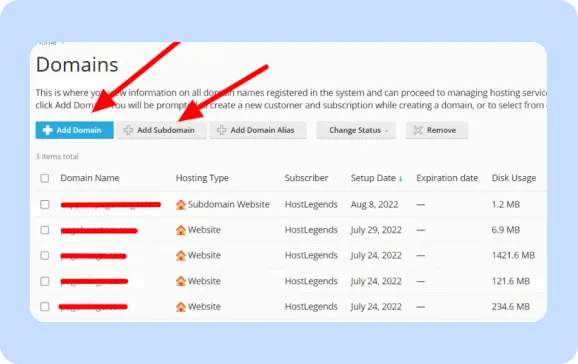Click the Remove button
This screenshot has height=364, width=578.
click(x=437, y=130)
